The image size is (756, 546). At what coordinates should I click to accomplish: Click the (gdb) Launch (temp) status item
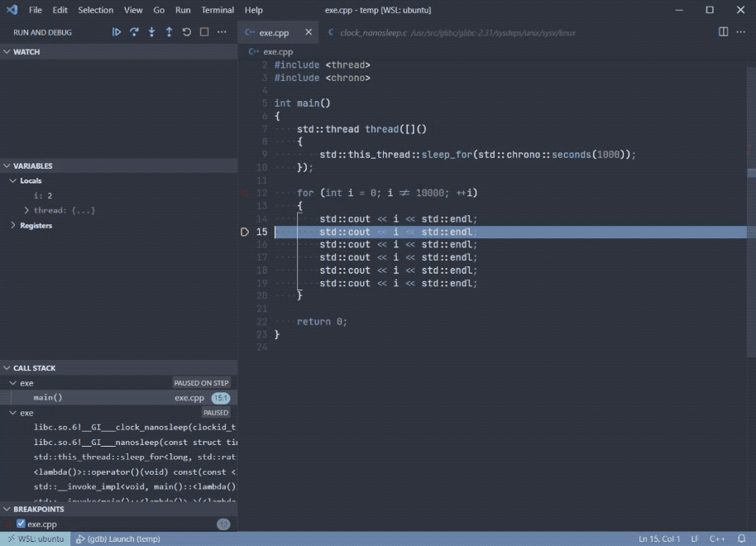pyautogui.click(x=118, y=539)
